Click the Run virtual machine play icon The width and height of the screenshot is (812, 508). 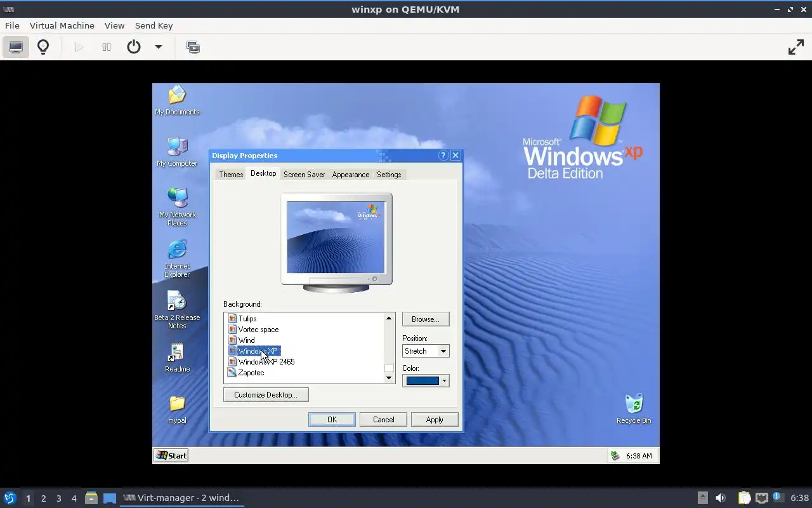pos(79,47)
